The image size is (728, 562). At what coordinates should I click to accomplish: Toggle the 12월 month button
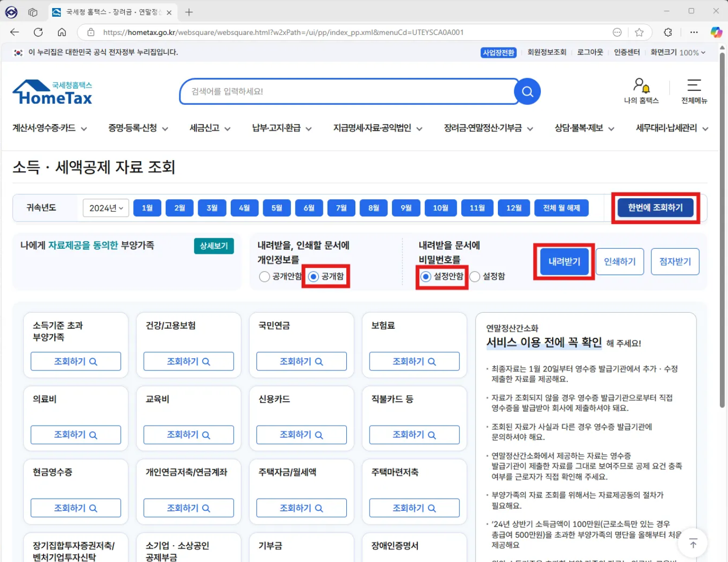point(514,208)
